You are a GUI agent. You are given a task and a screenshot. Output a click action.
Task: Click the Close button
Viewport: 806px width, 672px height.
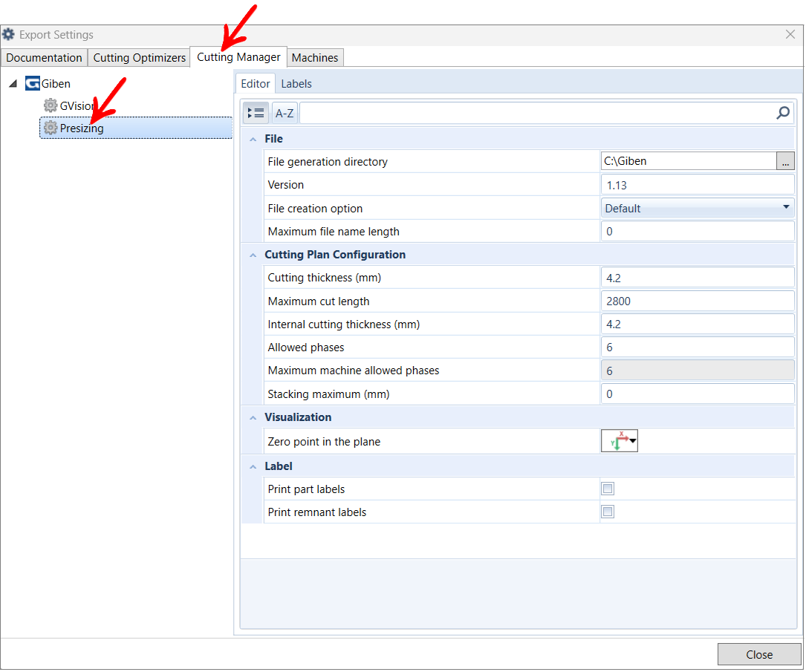[759, 654]
